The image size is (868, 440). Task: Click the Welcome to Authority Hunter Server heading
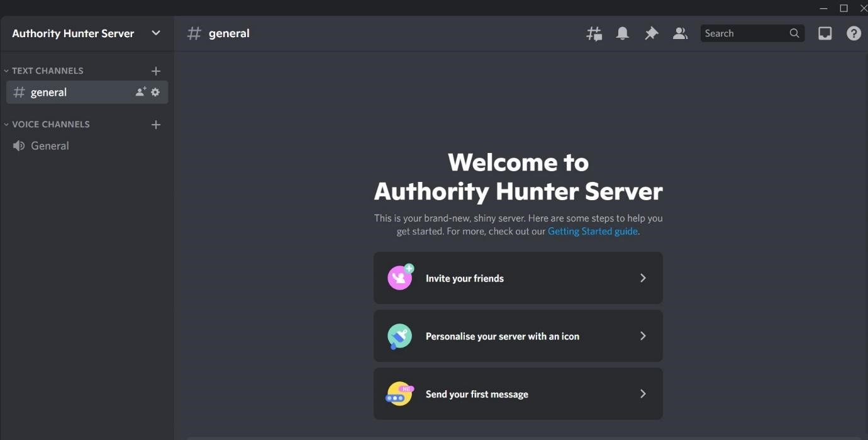tap(518, 177)
